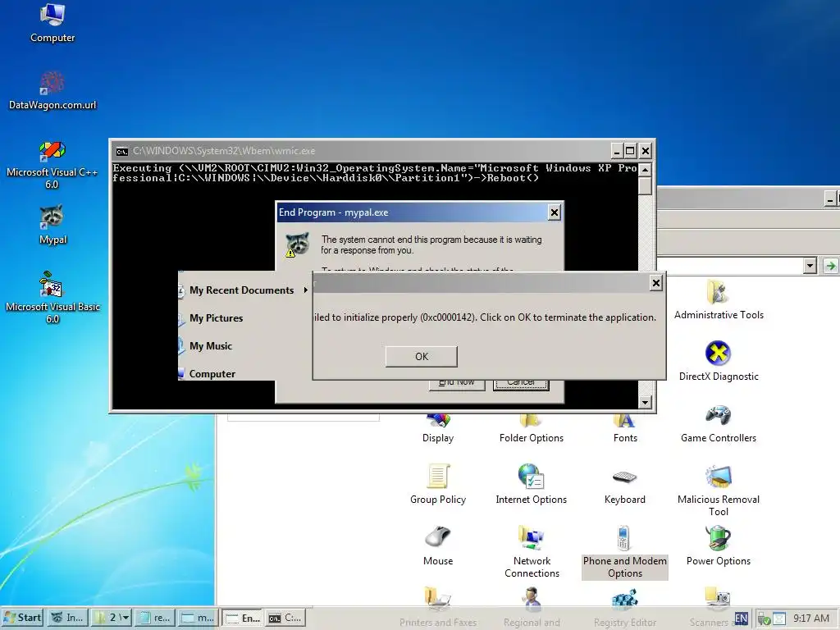
Task: Open the Control Panel address bar dropdown
Action: (x=810, y=266)
